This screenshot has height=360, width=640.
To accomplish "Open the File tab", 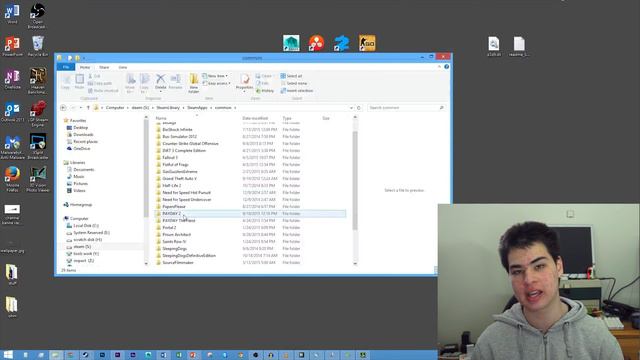I will 66,67.
